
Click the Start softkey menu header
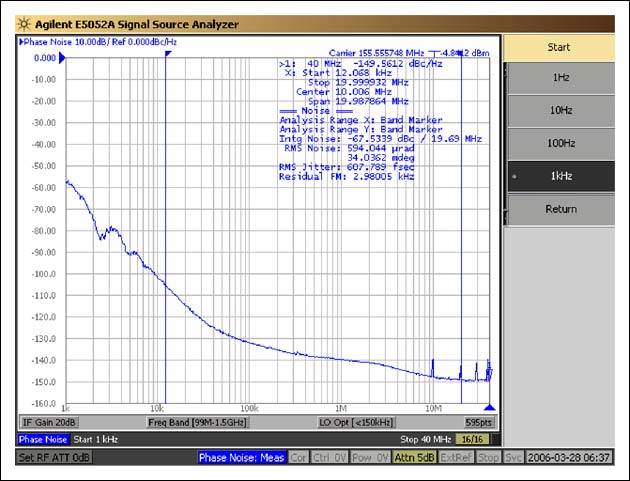point(560,46)
